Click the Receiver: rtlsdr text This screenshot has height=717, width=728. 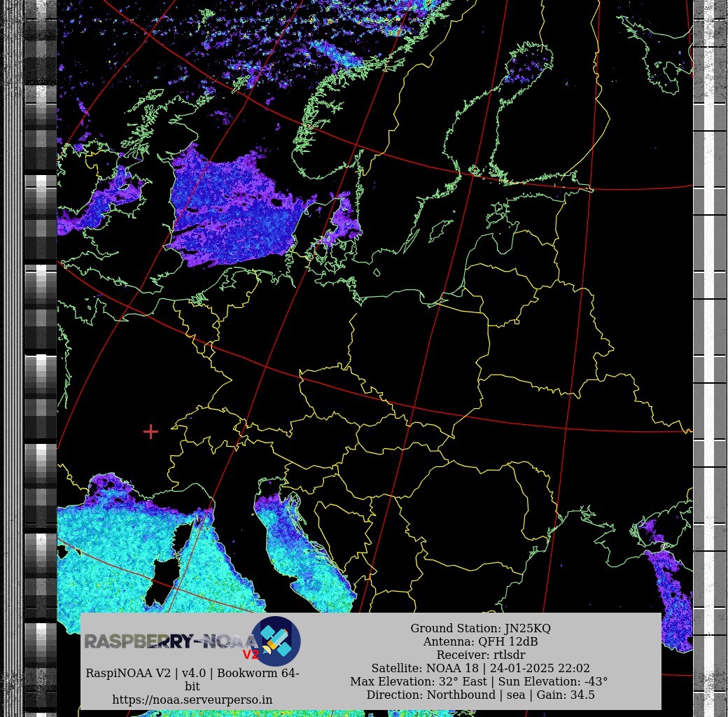point(480,655)
